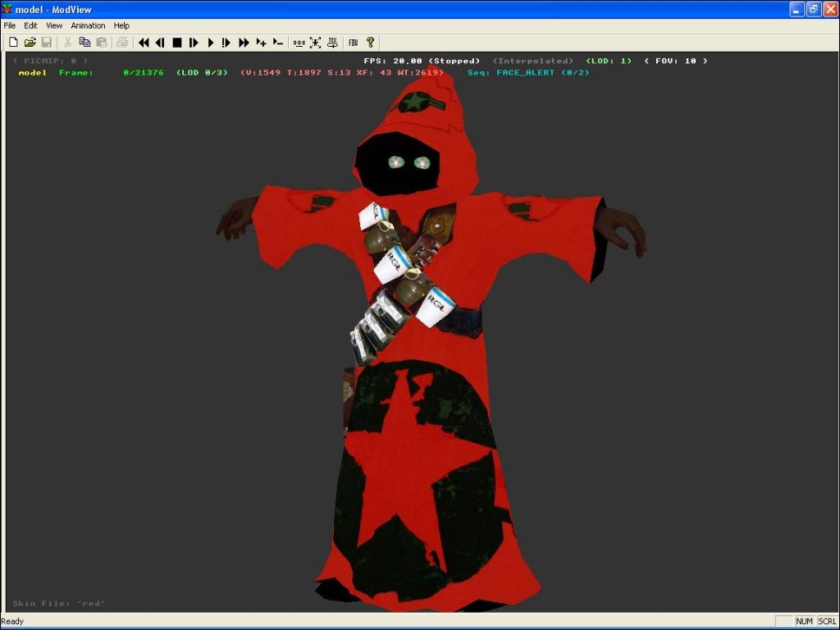Toggle the texture TEX icon
The width and height of the screenshot is (840, 630).
pyautogui.click(x=332, y=43)
